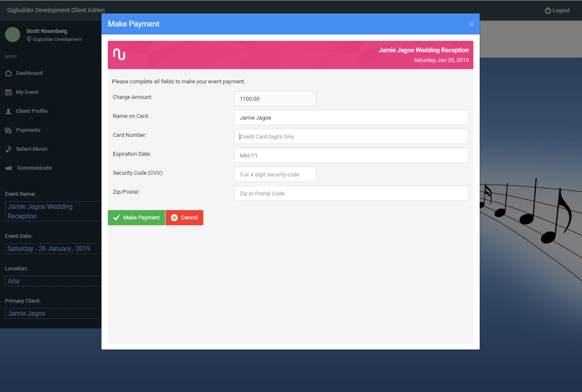
Task: Click the user avatar for Scott Rosenberg
Action: pyautogui.click(x=13, y=35)
